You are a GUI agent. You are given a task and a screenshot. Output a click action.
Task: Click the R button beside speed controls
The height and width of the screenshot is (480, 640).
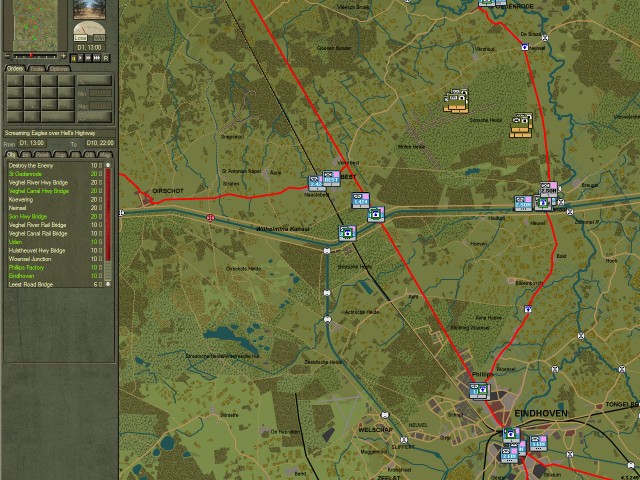pos(106,58)
